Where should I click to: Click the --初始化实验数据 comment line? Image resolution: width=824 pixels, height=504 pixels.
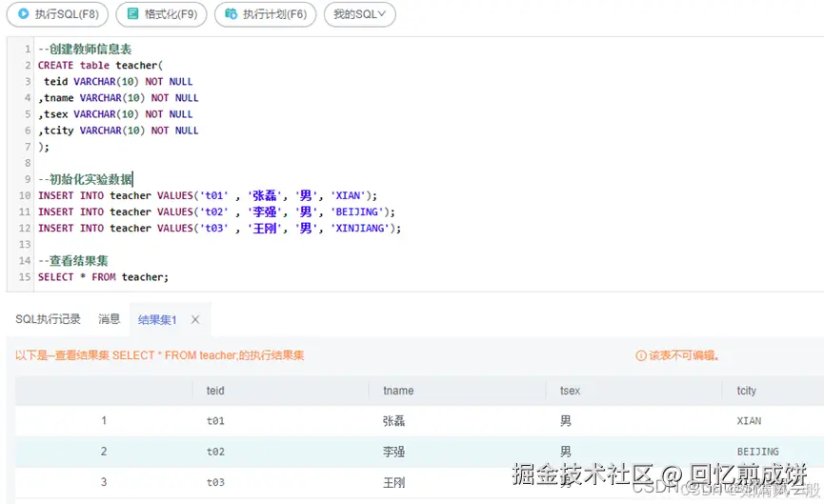point(85,179)
